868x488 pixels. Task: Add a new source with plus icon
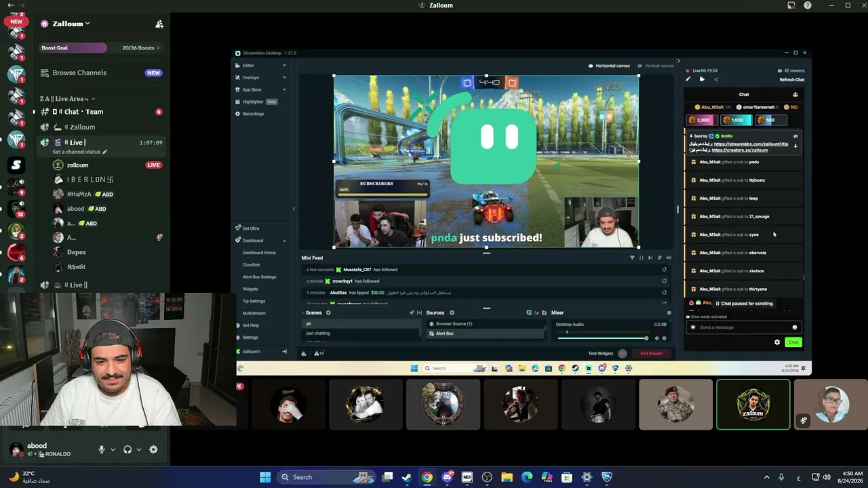(x=452, y=312)
